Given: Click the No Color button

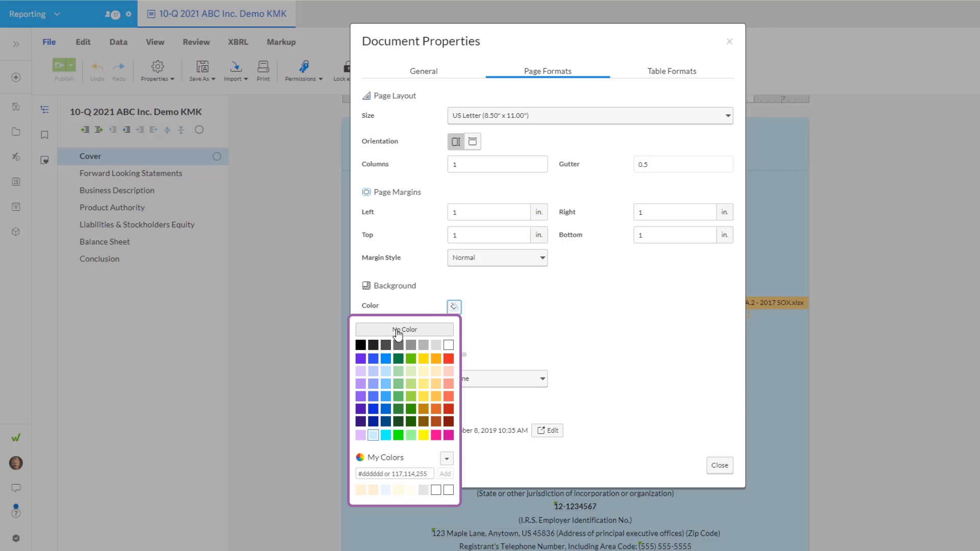Looking at the screenshot, I should (x=404, y=330).
